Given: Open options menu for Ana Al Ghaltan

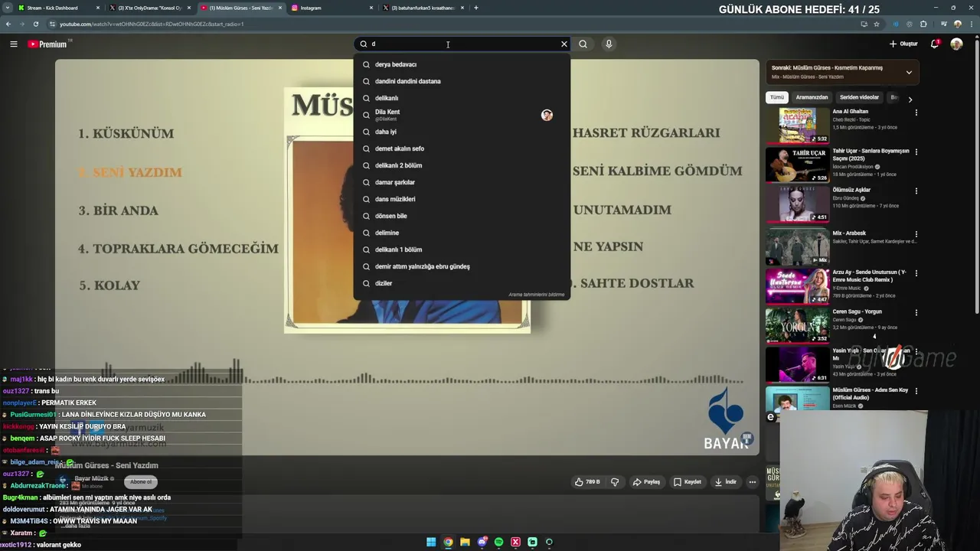Looking at the screenshot, I should click(916, 112).
